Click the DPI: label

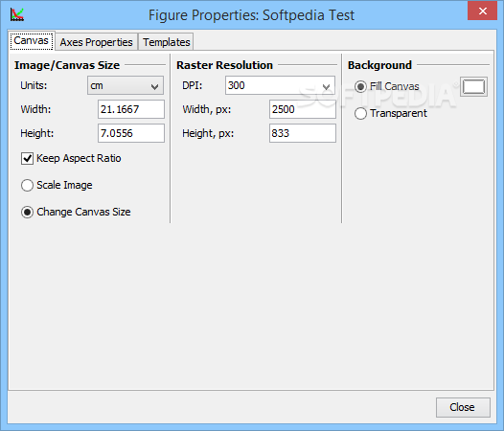point(193,85)
